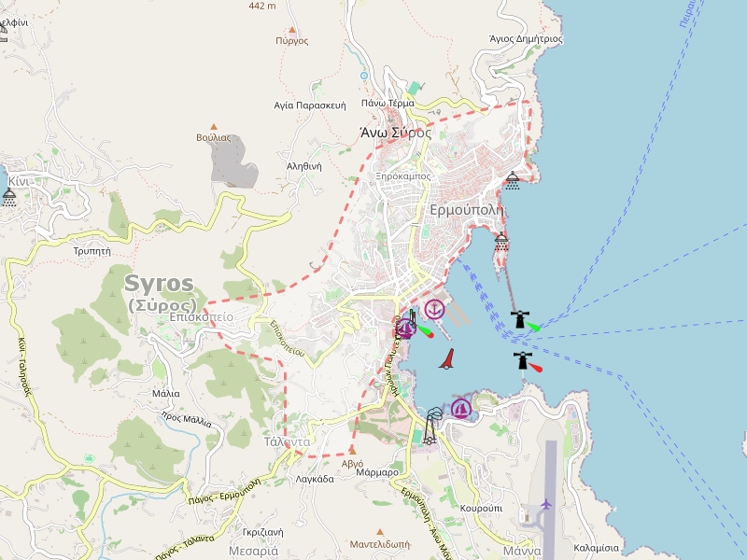Click the airport plane icon
The width and height of the screenshot is (747, 560).
[546, 505]
